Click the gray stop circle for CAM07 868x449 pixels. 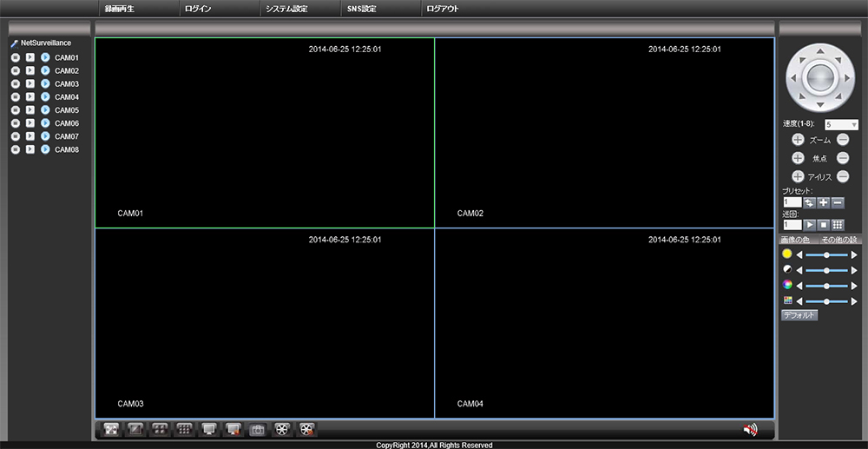pyautogui.click(x=15, y=136)
